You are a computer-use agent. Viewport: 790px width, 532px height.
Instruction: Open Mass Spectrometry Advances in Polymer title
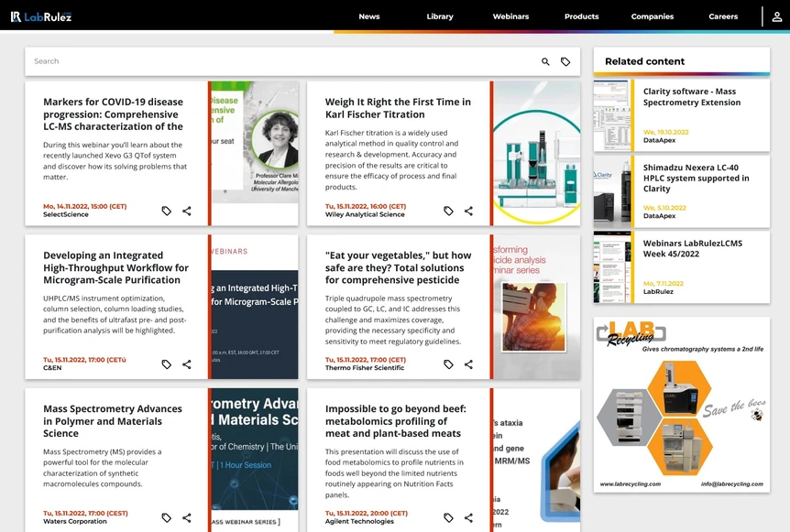click(x=113, y=421)
